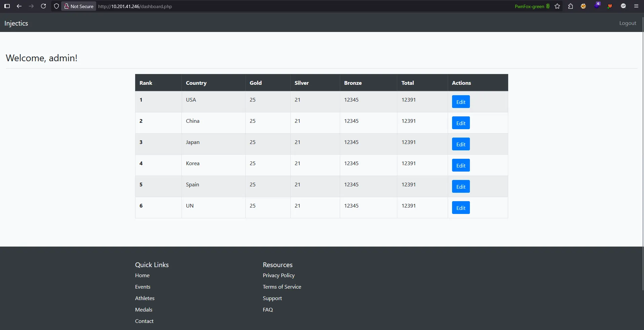Select Logout in the top bar
Screen dimensions: 644x330
(628, 23)
